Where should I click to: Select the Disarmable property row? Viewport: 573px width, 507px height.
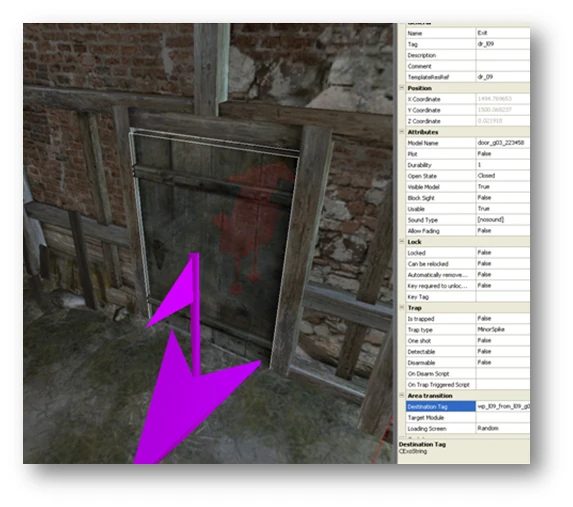[x=468, y=363]
